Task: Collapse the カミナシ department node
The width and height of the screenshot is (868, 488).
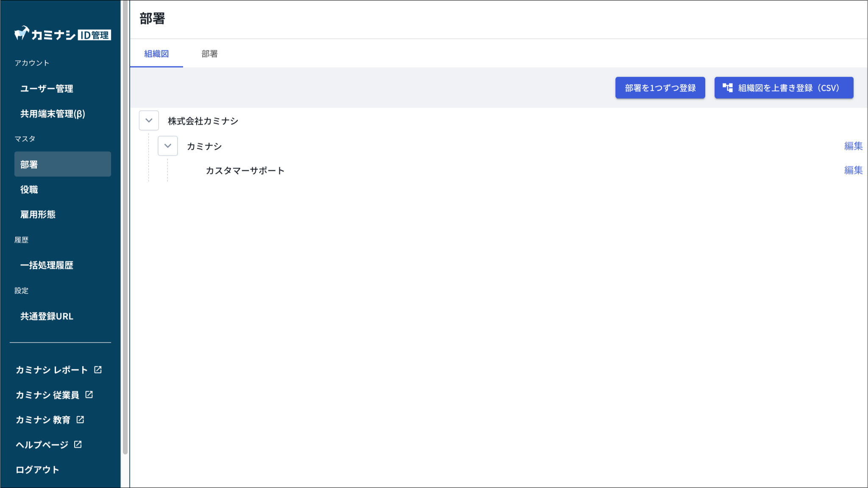Action: 168,146
